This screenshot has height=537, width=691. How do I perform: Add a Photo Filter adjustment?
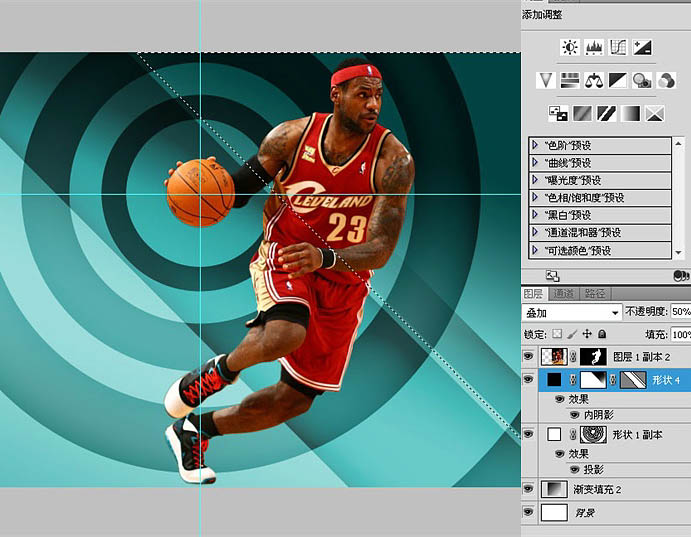642,80
